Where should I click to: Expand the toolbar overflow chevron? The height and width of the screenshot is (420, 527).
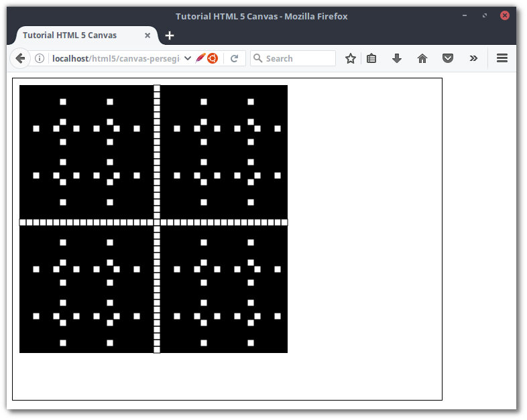(473, 58)
